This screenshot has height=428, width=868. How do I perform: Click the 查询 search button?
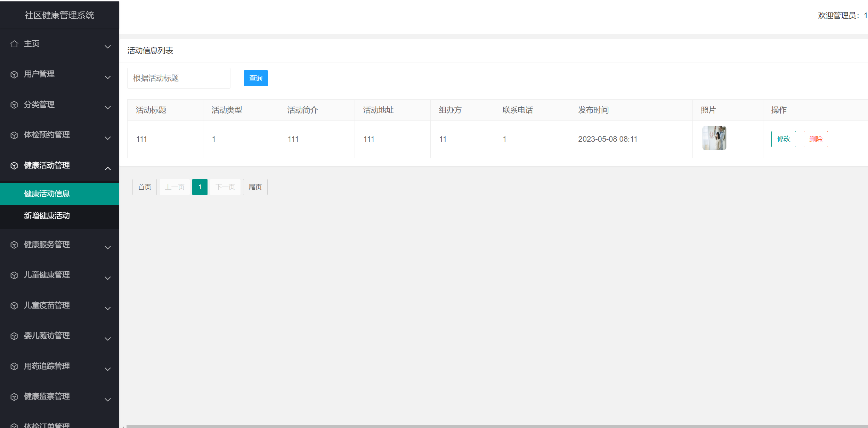(x=255, y=78)
